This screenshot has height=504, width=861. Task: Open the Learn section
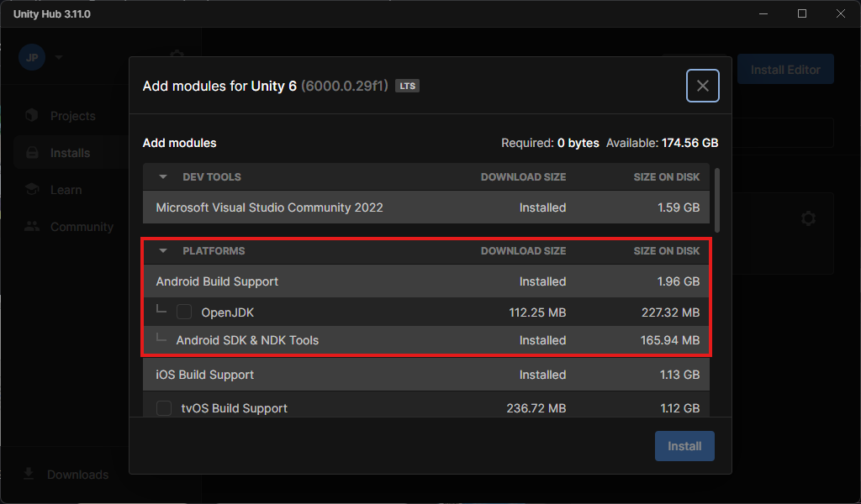[x=66, y=190]
